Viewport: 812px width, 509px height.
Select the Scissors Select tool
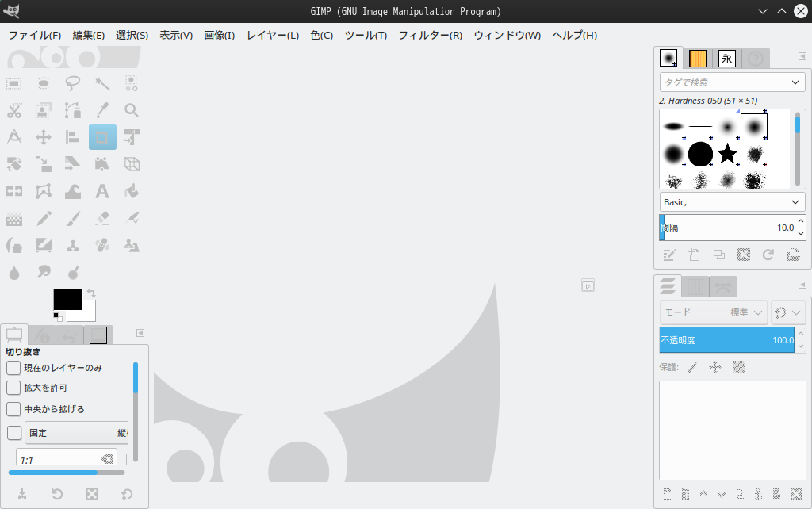14,110
